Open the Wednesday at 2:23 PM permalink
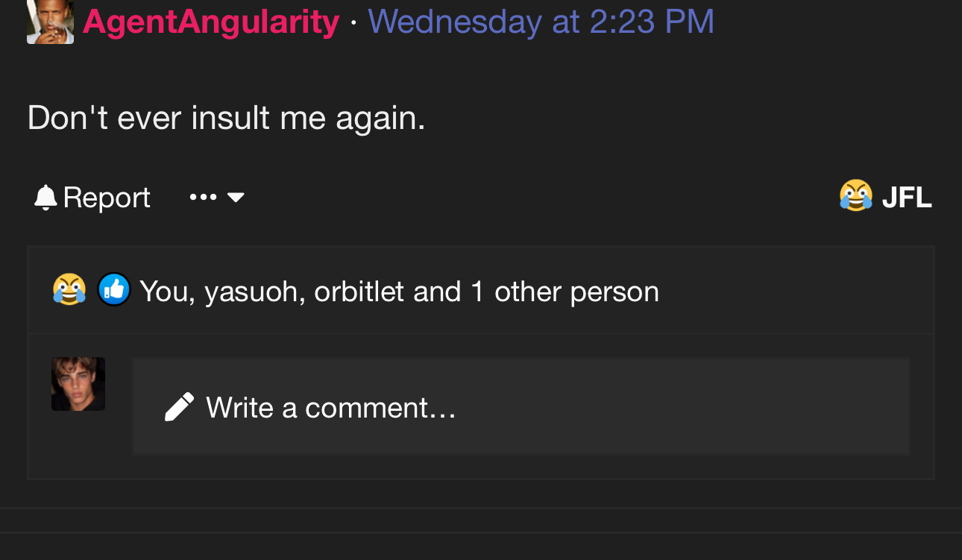This screenshot has width=962, height=560. click(x=541, y=21)
